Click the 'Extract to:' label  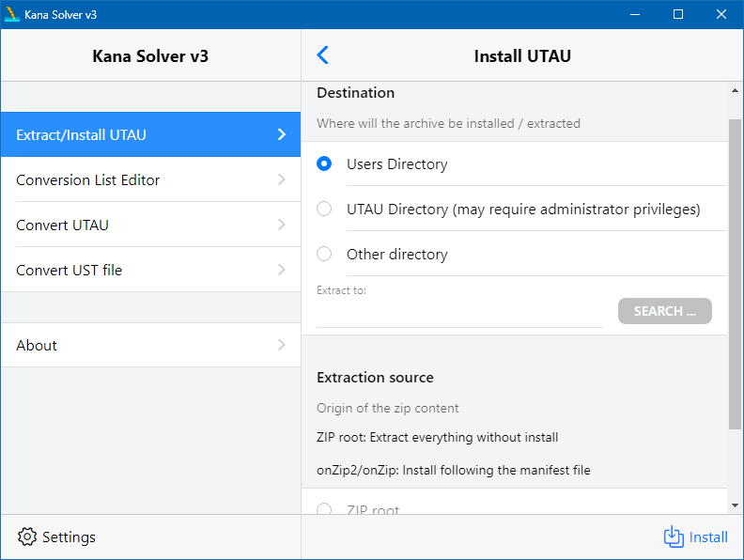(x=341, y=290)
